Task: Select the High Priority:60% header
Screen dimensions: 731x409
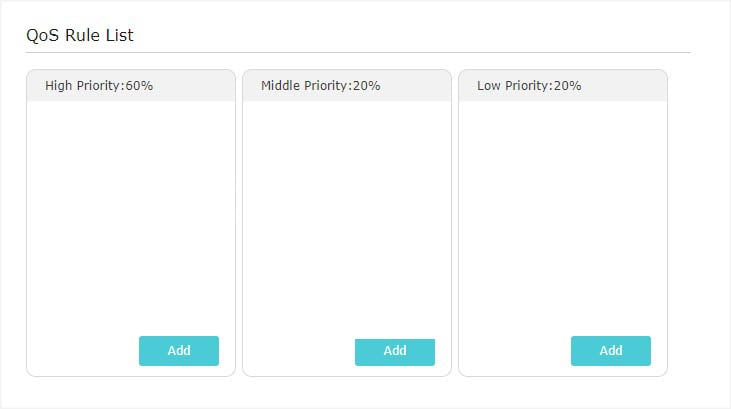Action: click(x=131, y=85)
